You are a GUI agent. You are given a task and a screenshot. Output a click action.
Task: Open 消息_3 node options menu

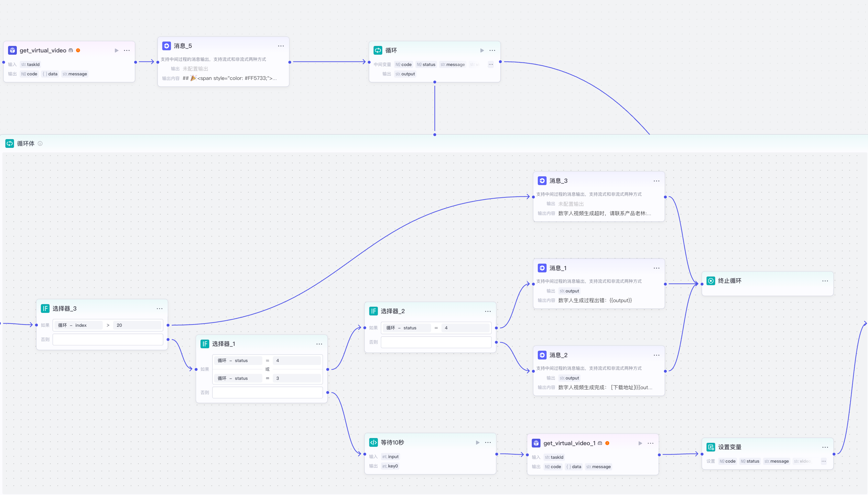click(656, 181)
